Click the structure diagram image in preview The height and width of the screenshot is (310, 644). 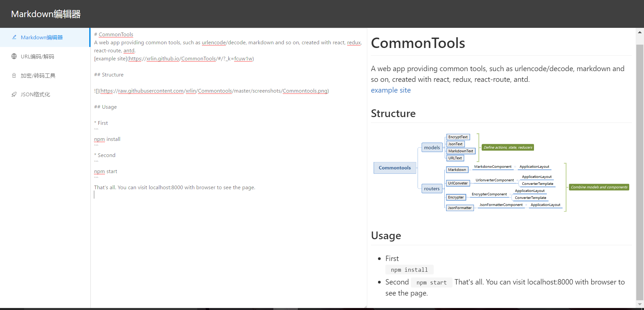[x=501, y=173]
